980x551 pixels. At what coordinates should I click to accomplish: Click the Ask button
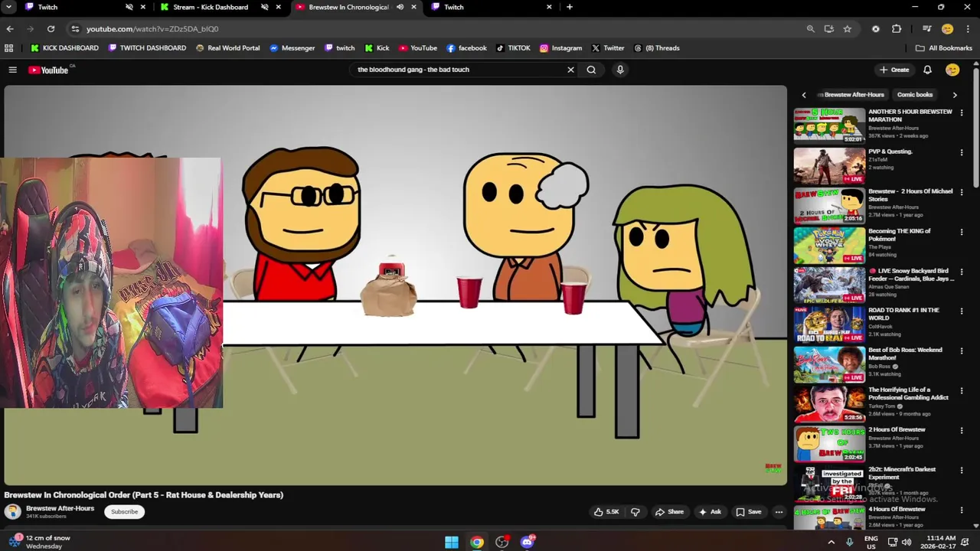point(710,512)
